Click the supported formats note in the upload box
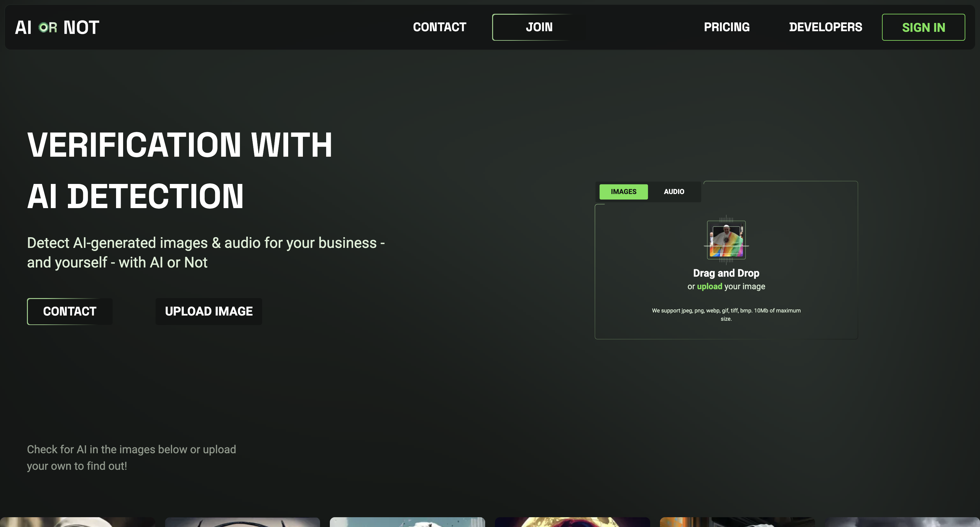This screenshot has height=527, width=980. 726,314
